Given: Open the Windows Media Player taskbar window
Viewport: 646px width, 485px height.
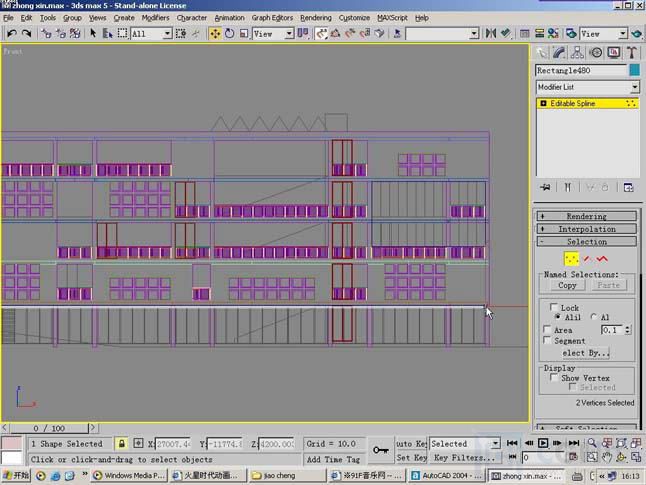Looking at the screenshot, I should click(x=129, y=476).
